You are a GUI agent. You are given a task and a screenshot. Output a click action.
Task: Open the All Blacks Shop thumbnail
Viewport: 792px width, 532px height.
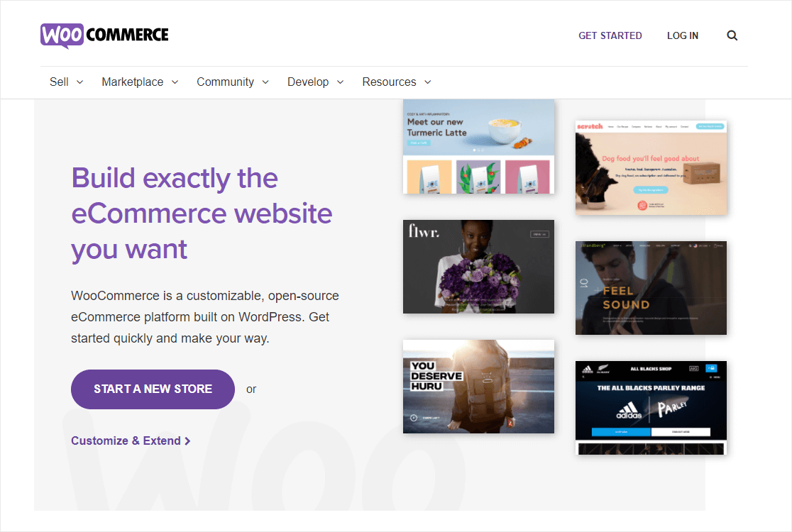pos(651,408)
